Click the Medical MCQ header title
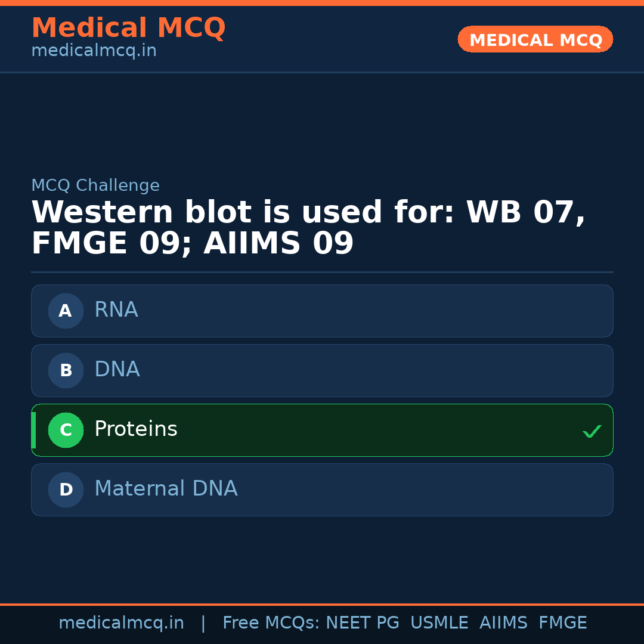Image resolution: width=644 pixels, height=644 pixels. pyautogui.click(x=128, y=28)
